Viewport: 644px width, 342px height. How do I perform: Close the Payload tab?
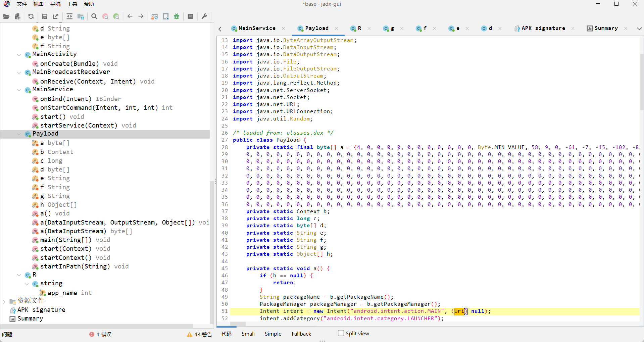click(x=337, y=29)
